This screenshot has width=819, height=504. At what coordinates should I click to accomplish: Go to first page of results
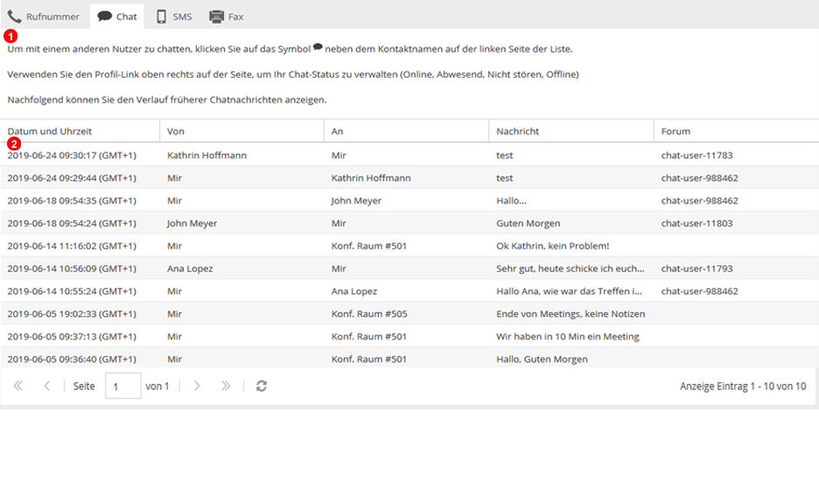17,386
